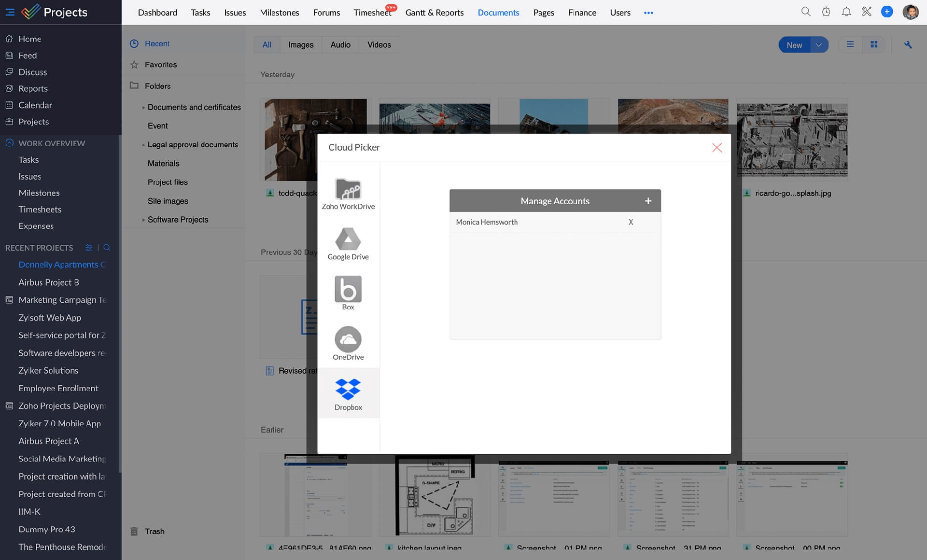Open the timer icon in the header
The image size is (927, 560).
coord(826,12)
